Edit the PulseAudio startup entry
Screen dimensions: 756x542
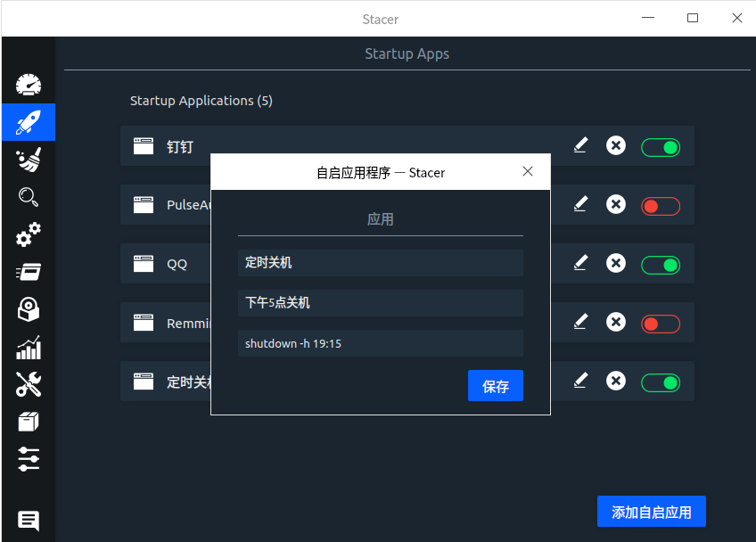tap(581, 204)
